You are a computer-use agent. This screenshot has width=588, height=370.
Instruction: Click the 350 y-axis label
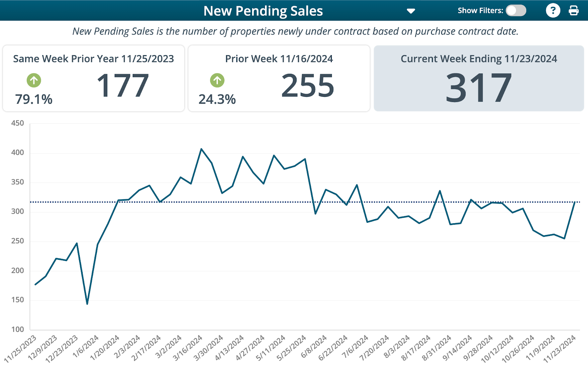click(18, 182)
